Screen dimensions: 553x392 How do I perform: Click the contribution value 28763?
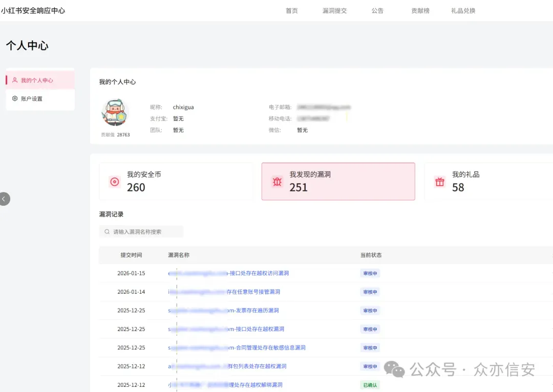coord(123,135)
